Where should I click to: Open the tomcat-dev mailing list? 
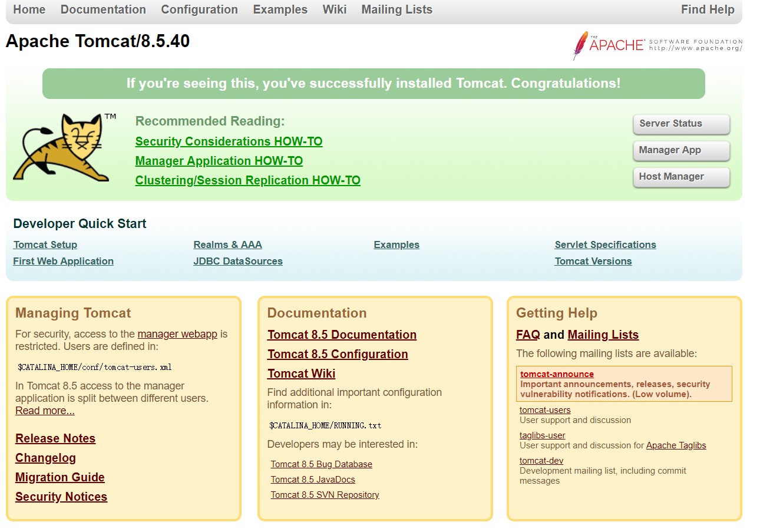pos(541,461)
